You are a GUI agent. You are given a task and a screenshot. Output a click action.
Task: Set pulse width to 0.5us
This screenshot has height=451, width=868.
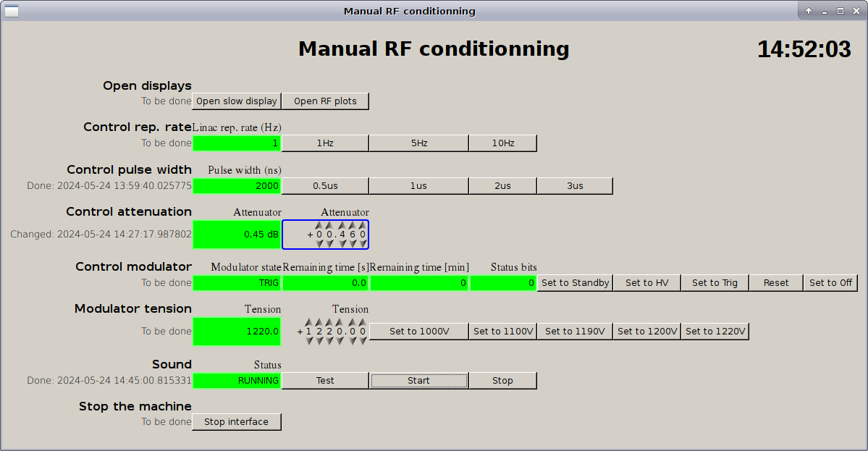pos(325,186)
